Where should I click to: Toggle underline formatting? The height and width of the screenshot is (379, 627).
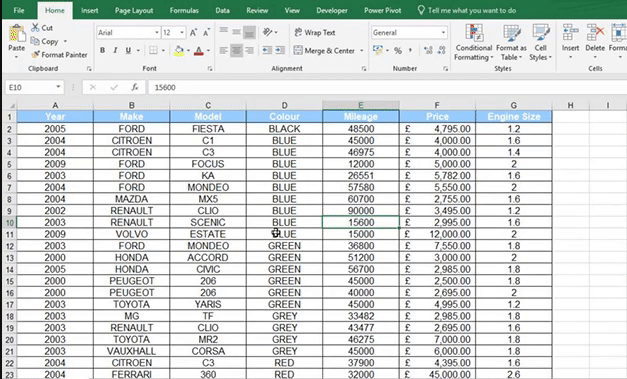click(128, 50)
